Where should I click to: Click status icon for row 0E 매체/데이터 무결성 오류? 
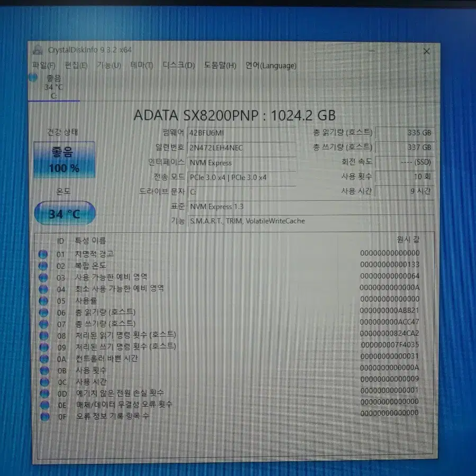pyautogui.click(x=45, y=405)
